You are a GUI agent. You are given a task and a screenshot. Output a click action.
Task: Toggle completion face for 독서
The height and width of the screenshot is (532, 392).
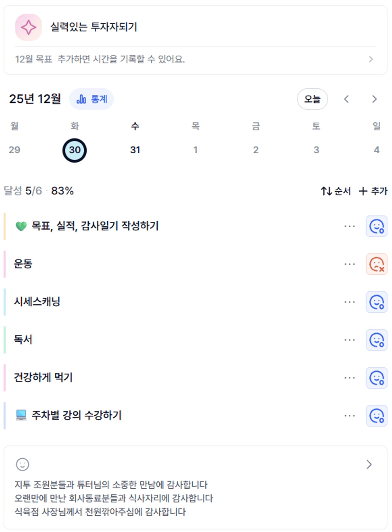[x=376, y=340]
